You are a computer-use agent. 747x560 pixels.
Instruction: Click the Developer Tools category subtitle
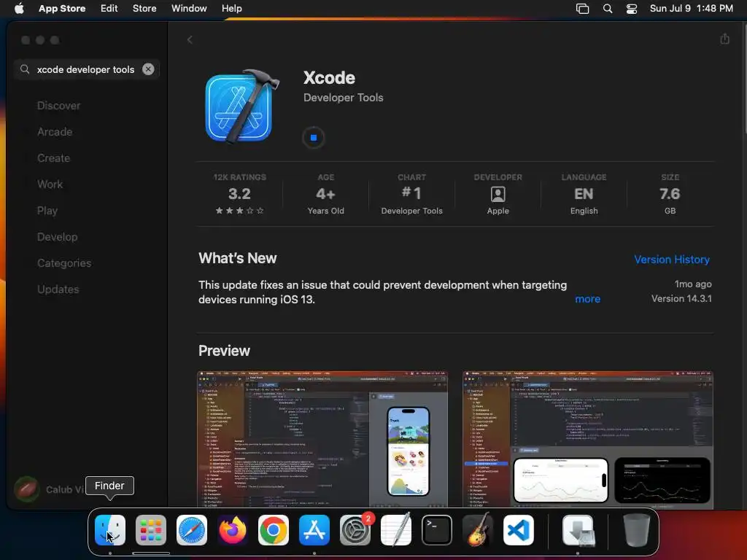click(x=343, y=98)
